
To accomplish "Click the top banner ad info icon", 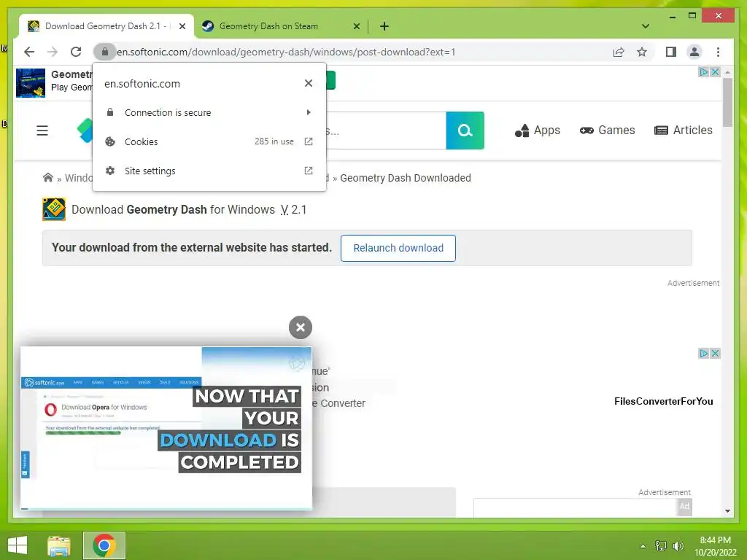I will 703,72.
